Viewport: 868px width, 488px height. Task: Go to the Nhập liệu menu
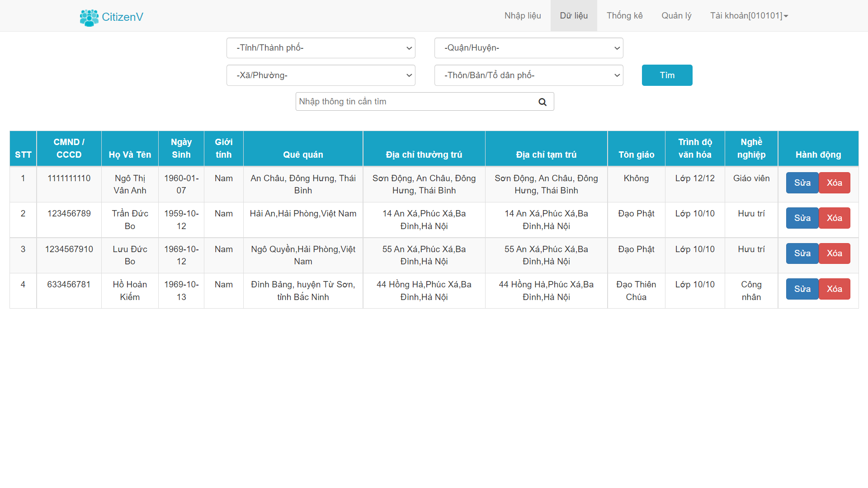coord(523,16)
